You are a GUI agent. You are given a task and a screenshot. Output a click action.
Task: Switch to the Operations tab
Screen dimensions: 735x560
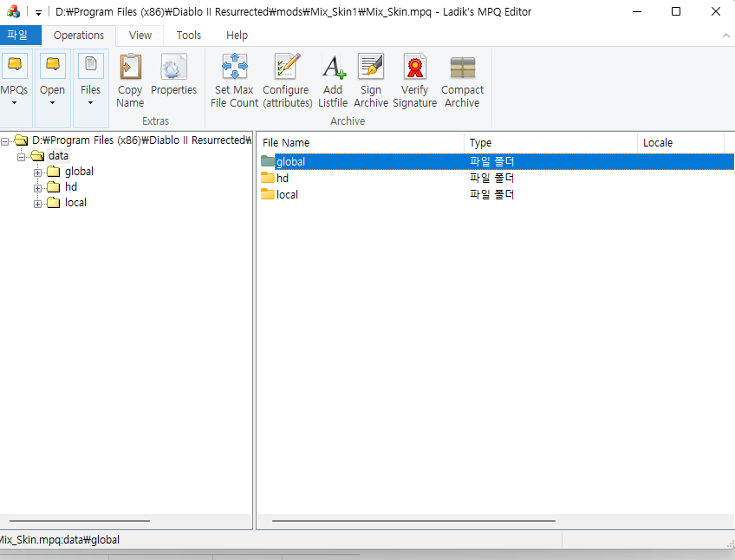click(x=79, y=36)
